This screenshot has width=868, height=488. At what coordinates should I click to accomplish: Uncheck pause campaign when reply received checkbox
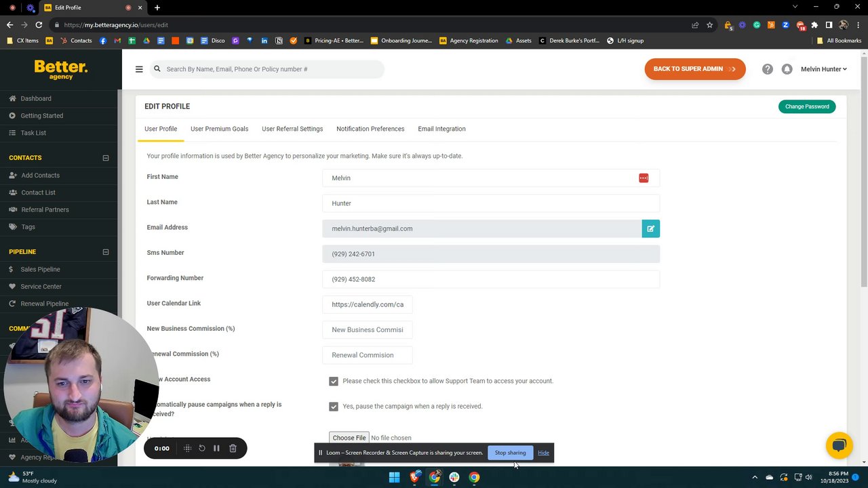click(334, 407)
